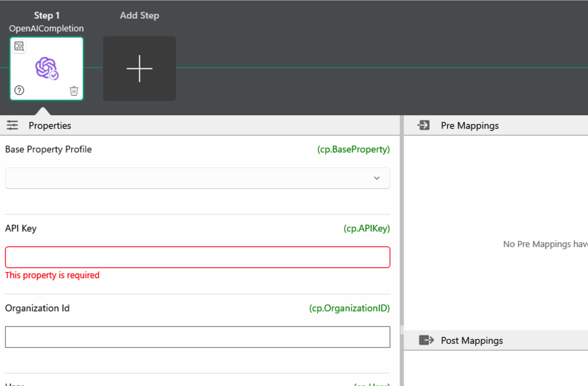The image size is (588, 386).
Task: Click the step details icon on Step 1
Action: click(19, 46)
